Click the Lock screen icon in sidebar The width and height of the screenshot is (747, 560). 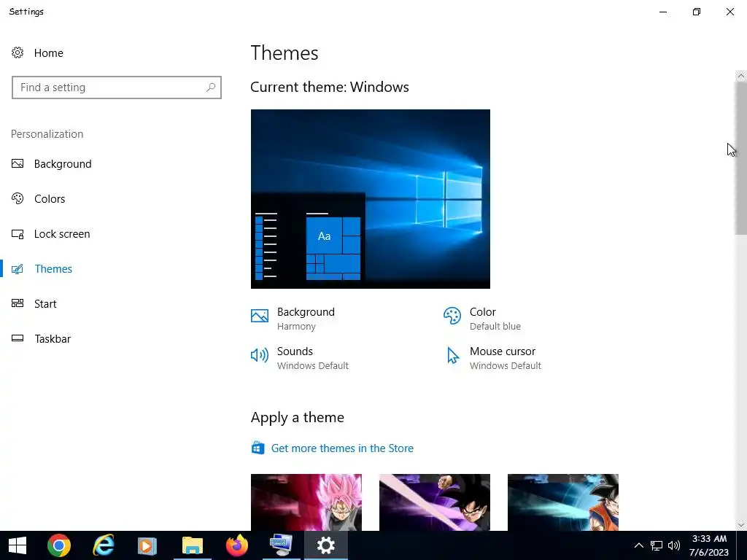tap(18, 234)
